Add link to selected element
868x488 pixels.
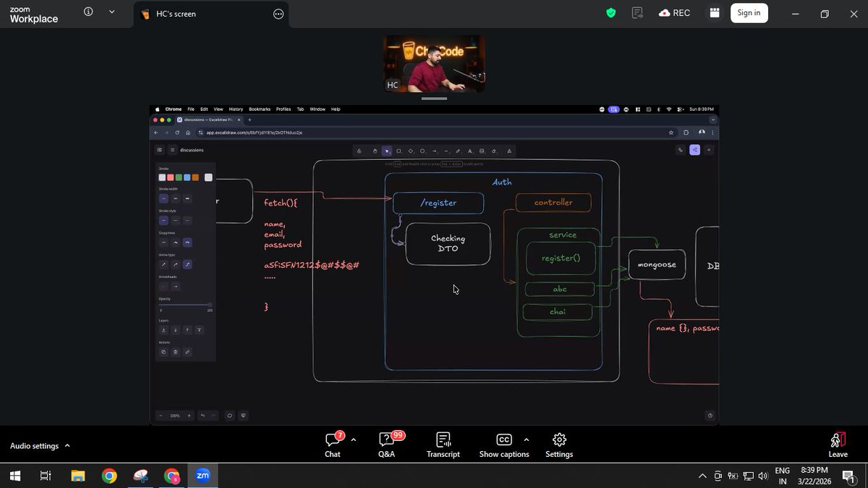[x=187, y=352]
